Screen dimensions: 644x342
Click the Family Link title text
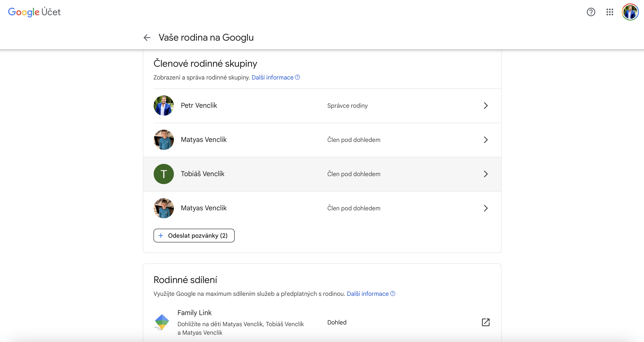194,313
